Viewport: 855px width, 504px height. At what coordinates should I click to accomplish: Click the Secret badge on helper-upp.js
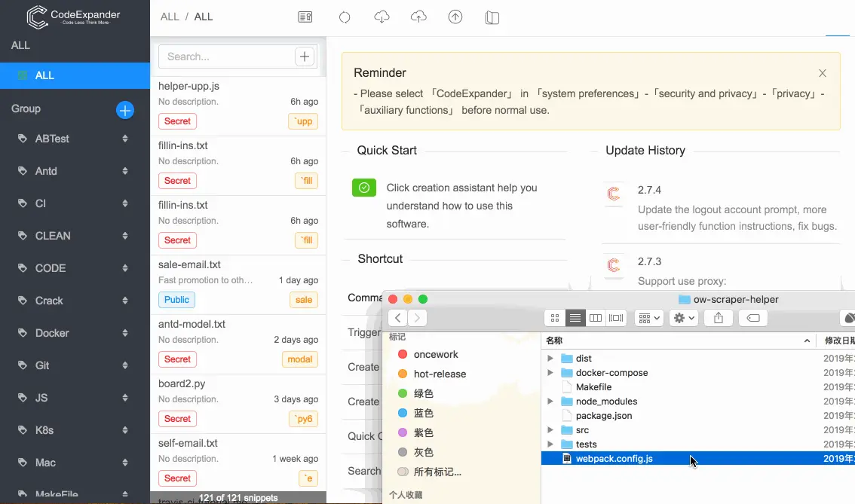(177, 121)
